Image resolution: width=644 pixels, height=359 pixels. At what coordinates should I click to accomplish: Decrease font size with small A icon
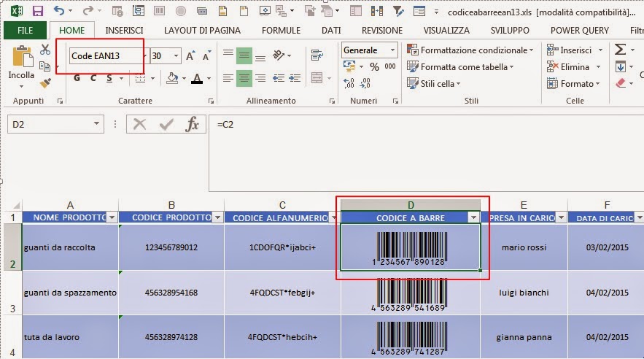click(206, 56)
